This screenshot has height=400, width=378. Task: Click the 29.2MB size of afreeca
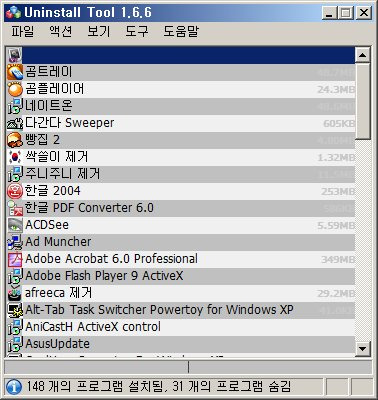[336, 293]
